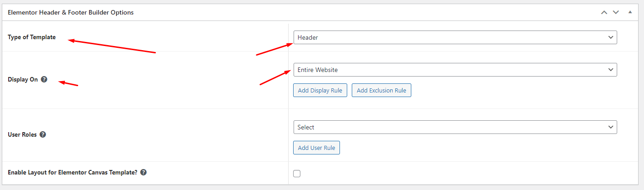
Task: Click the User Roles label text
Action: pos(22,135)
